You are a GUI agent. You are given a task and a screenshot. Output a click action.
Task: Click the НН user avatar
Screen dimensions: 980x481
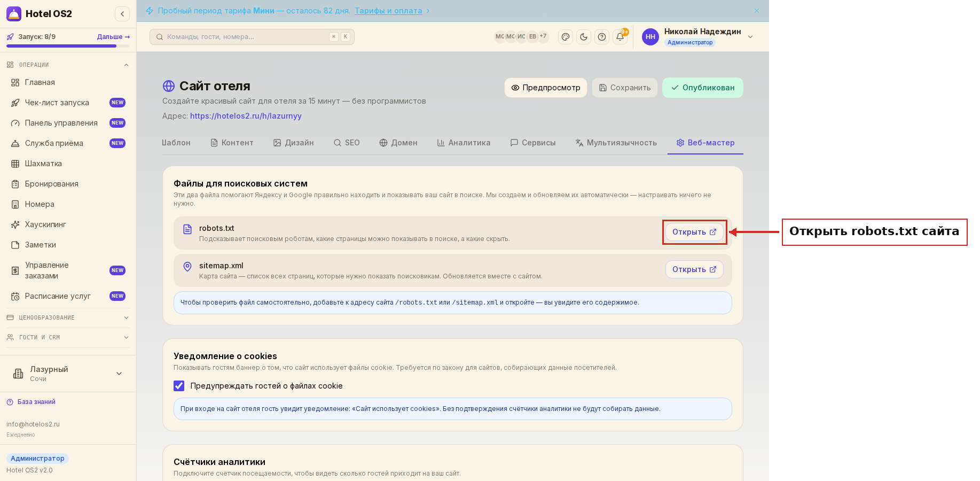650,37
